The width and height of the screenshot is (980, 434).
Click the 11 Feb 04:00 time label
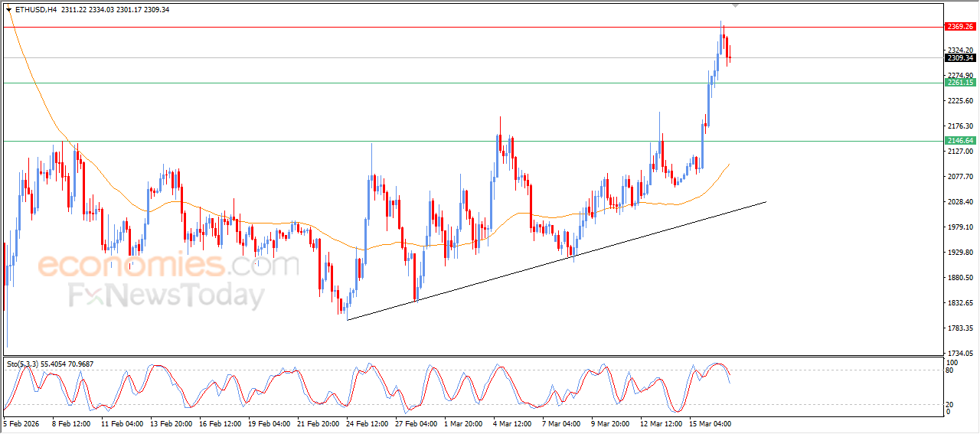pyautogui.click(x=121, y=423)
